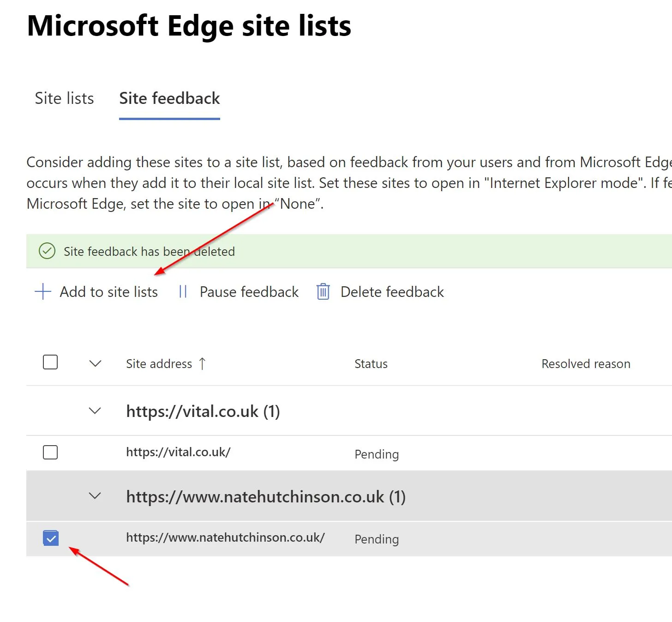Click the Status column header

point(371,364)
